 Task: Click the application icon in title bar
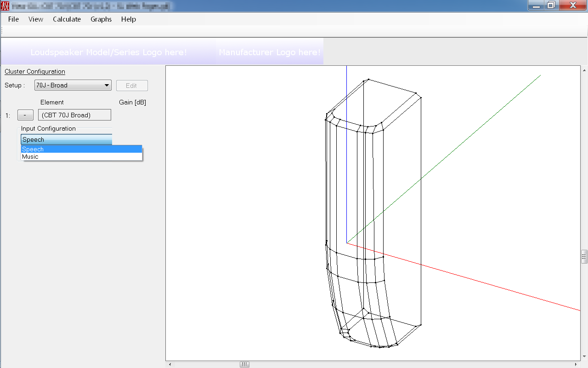(5, 6)
